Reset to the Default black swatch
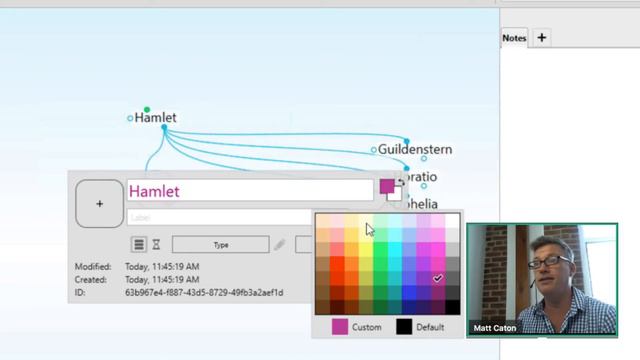Image resolution: width=640 pixels, height=360 pixels. point(404,327)
